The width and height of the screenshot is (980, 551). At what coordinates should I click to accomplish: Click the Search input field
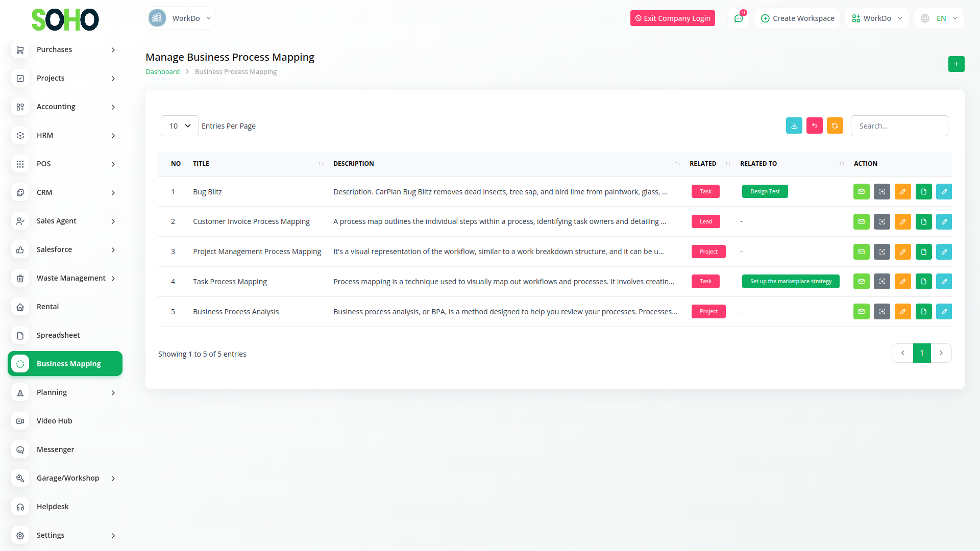[899, 126]
